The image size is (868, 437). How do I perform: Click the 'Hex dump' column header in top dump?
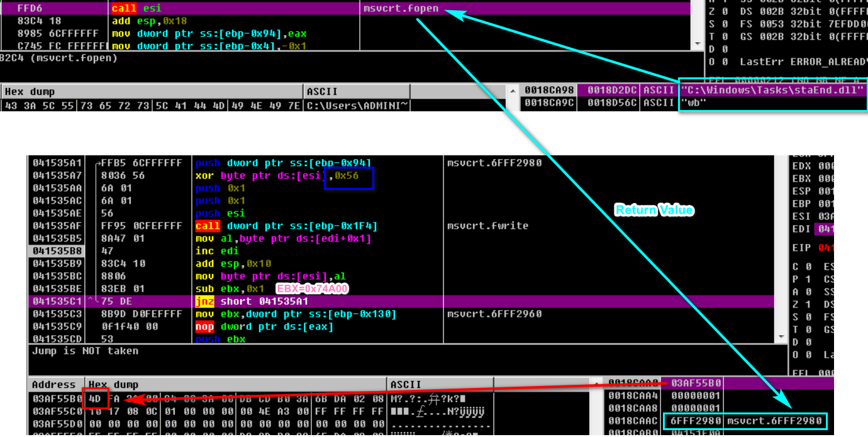(153, 92)
